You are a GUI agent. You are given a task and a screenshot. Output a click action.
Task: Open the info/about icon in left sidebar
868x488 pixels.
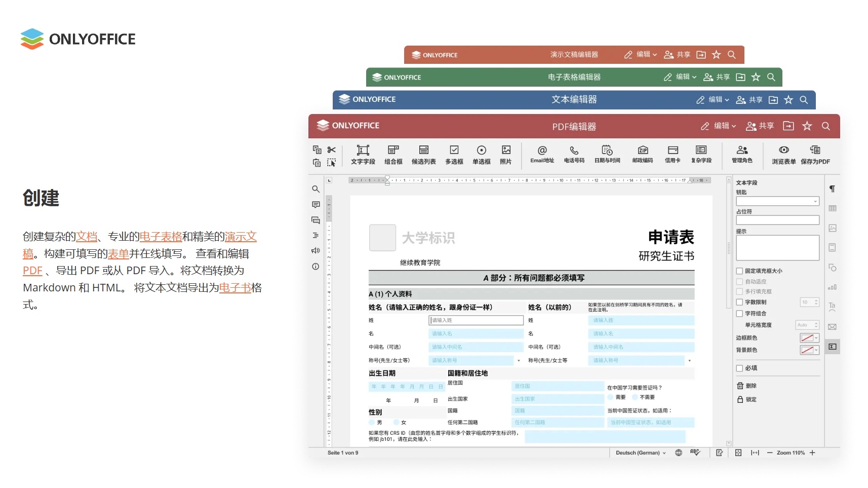click(315, 267)
